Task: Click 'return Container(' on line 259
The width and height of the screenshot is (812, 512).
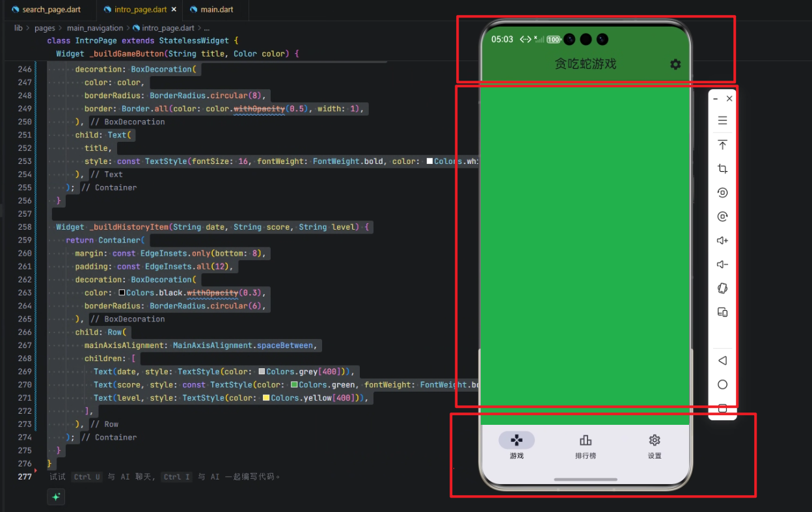Action: tap(105, 240)
